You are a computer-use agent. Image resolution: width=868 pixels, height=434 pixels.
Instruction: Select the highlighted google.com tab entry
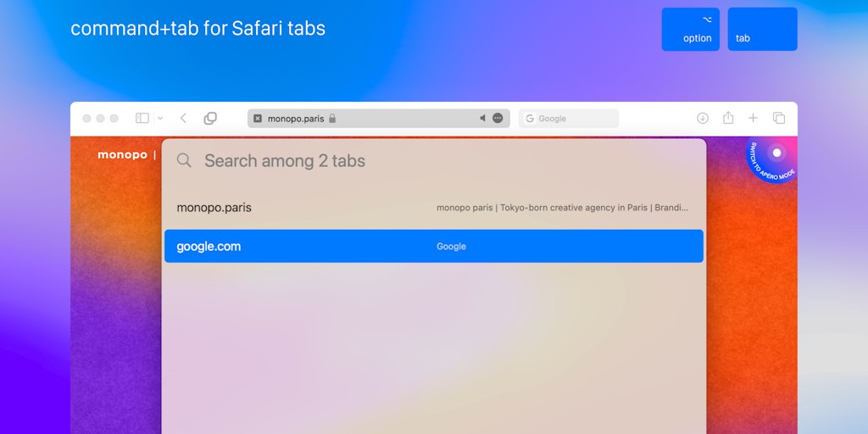click(x=434, y=247)
